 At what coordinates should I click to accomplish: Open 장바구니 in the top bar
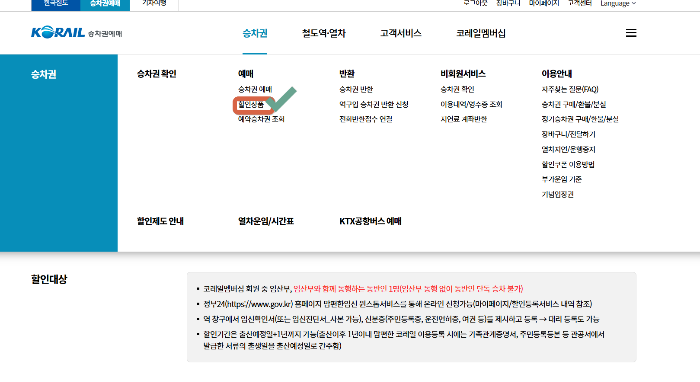coord(508,3)
